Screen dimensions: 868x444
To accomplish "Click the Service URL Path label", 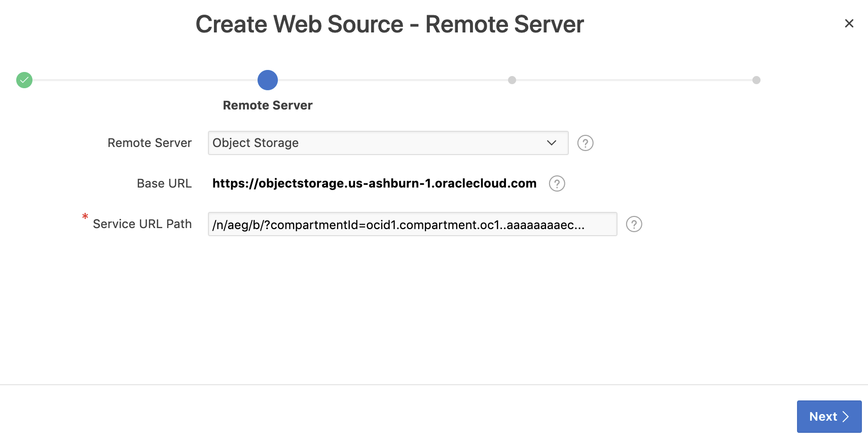I will [x=142, y=224].
